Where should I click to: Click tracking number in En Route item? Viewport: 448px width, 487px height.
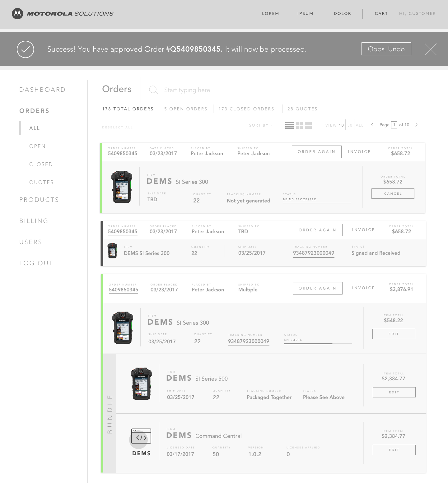pyautogui.click(x=249, y=341)
